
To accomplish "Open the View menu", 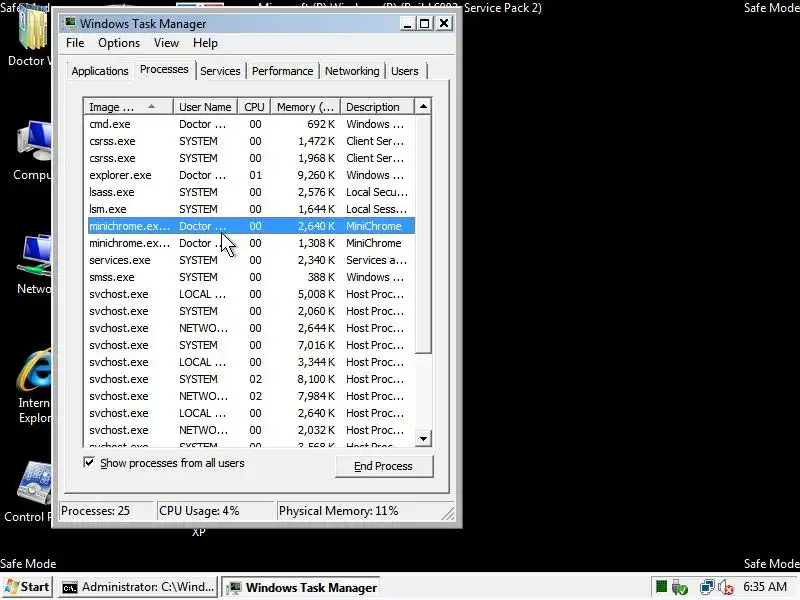I will click(166, 43).
